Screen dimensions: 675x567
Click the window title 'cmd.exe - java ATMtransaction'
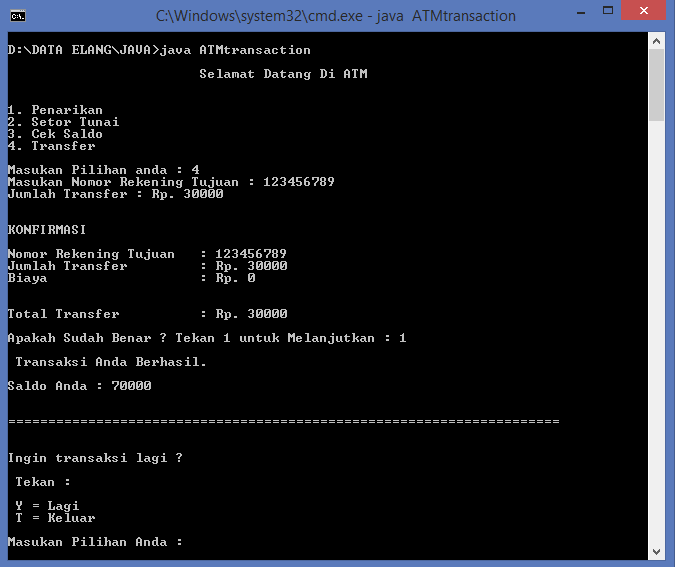336,16
